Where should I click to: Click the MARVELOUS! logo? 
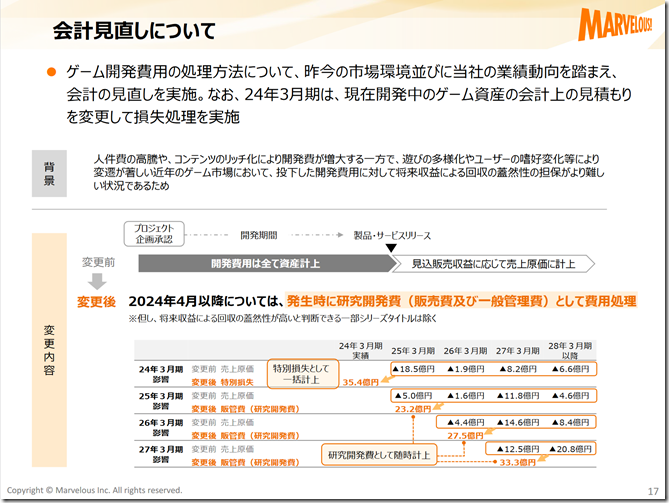click(615, 24)
